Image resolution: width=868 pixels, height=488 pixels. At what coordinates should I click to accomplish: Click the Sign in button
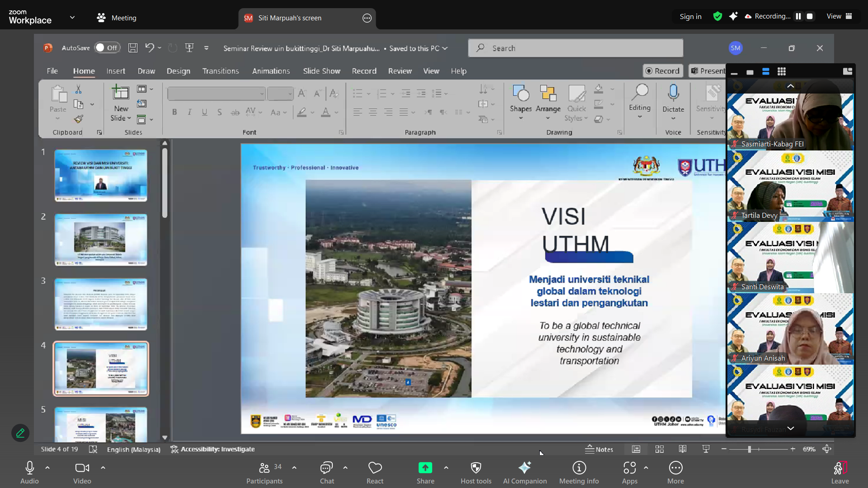690,17
